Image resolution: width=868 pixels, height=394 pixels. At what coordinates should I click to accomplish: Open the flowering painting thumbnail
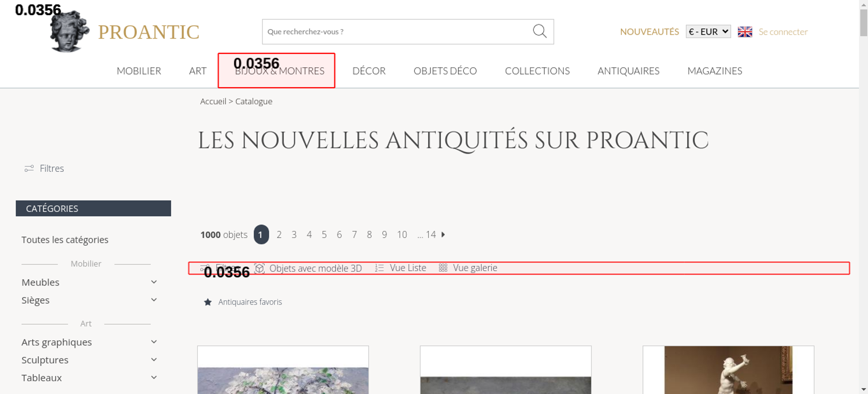point(283,370)
